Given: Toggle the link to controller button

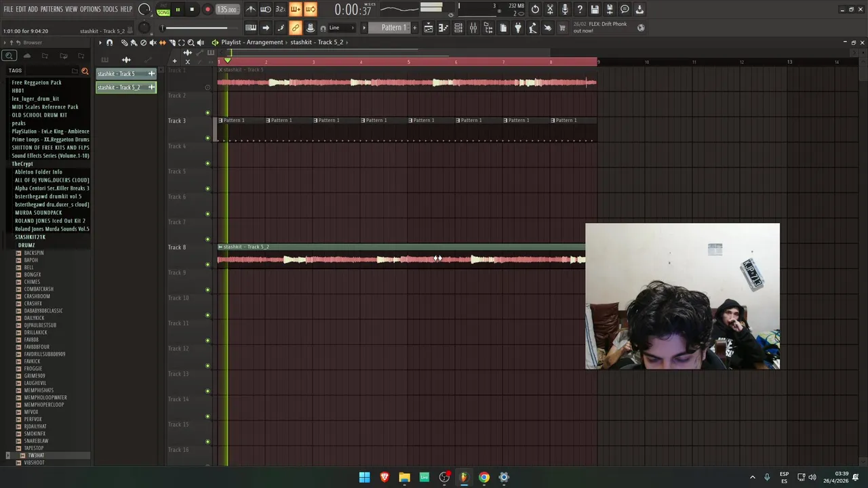Looking at the screenshot, I should [295, 28].
